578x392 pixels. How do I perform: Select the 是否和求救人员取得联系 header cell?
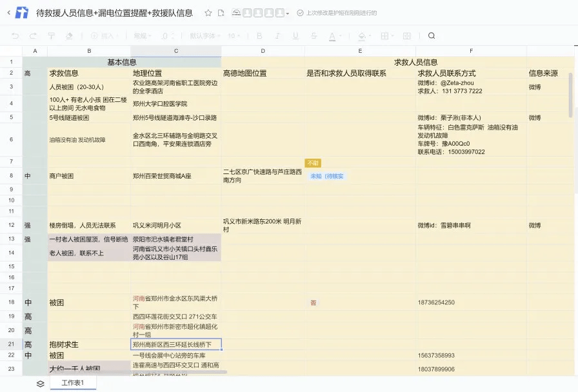click(360, 73)
